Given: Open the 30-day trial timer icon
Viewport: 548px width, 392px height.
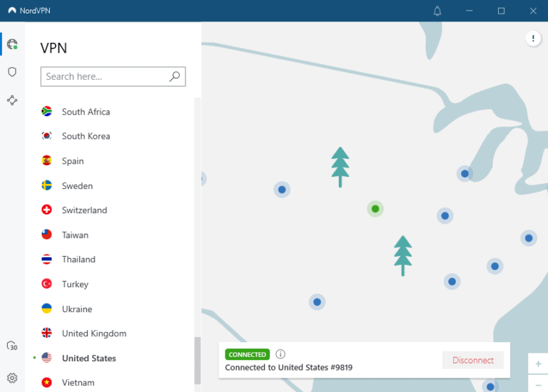Looking at the screenshot, I should (12, 346).
